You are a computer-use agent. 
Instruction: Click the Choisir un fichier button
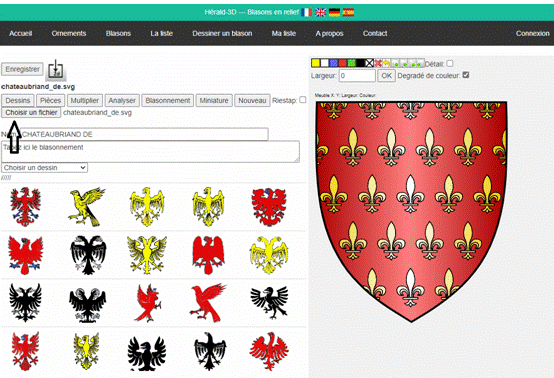pyautogui.click(x=31, y=113)
